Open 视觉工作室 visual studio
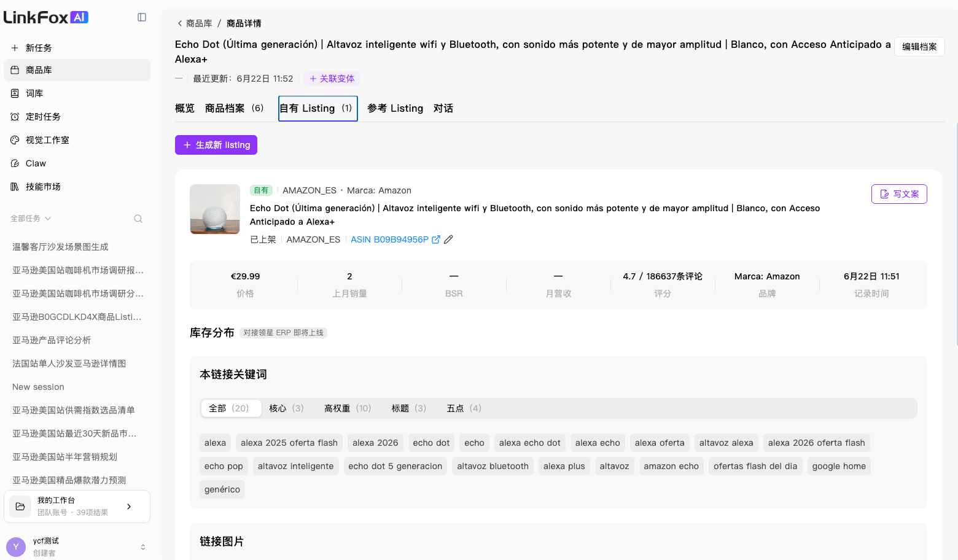This screenshot has width=958, height=560. pos(77,140)
